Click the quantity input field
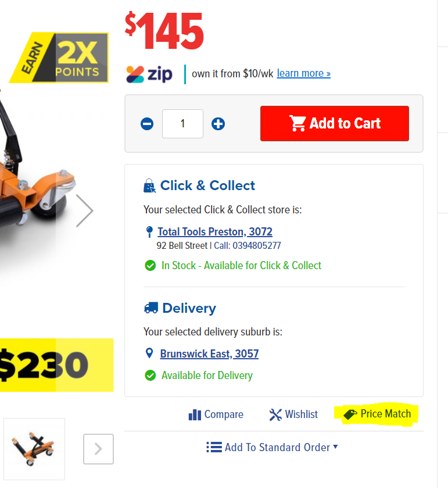This screenshot has width=448, height=493. 182,124
